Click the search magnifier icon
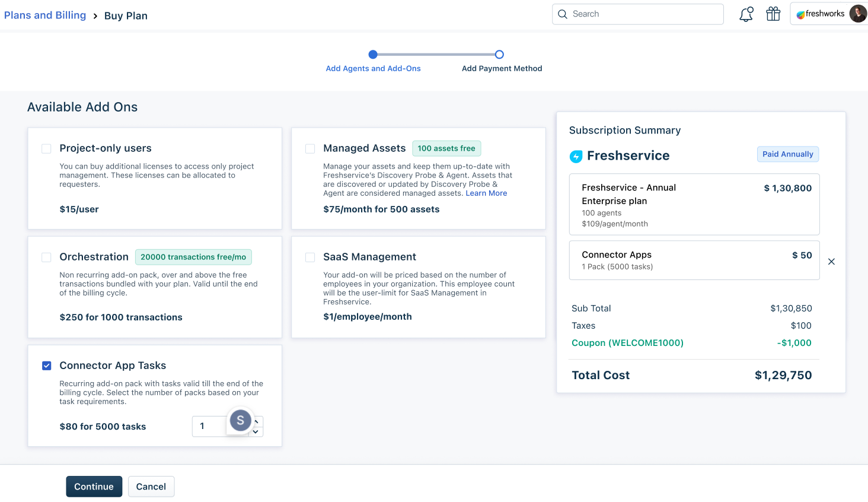The height and width of the screenshot is (502, 868). tap(563, 14)
